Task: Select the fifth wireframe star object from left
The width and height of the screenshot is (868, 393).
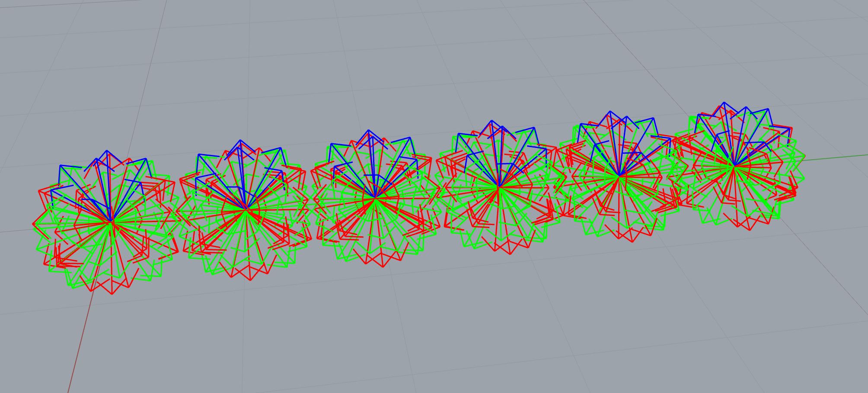Action: click(x=620, y=176)
